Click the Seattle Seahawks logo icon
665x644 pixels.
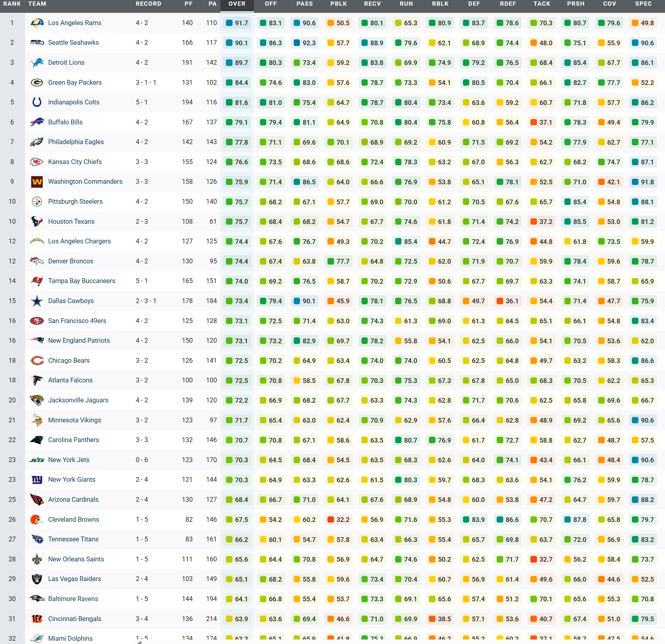[37, 43]
